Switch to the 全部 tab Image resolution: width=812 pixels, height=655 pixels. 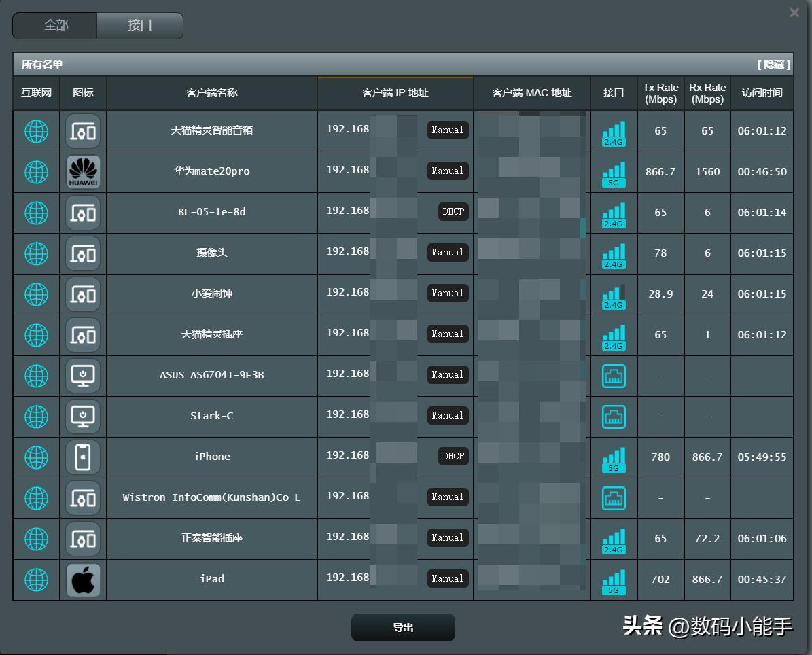tap(56, 25)
